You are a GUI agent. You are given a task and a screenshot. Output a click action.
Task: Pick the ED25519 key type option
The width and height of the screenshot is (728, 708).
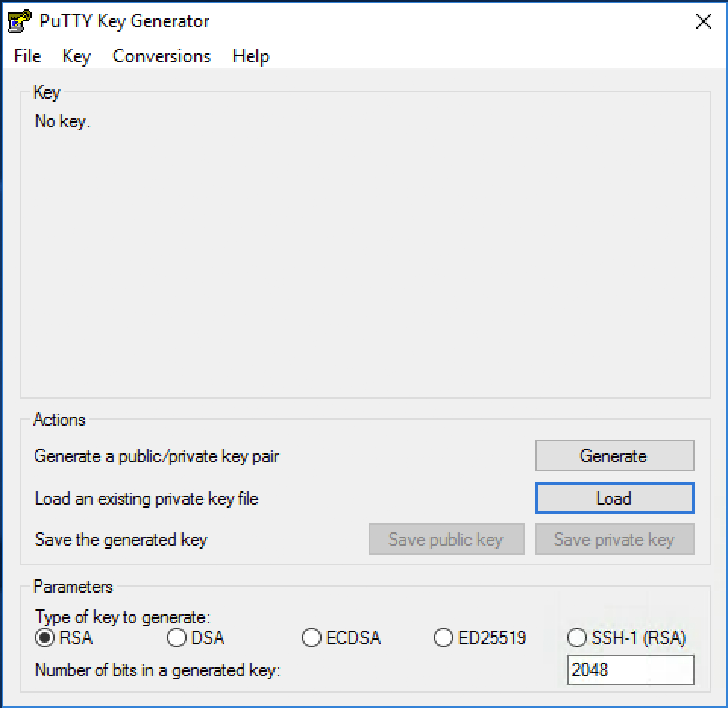[444, 638]
